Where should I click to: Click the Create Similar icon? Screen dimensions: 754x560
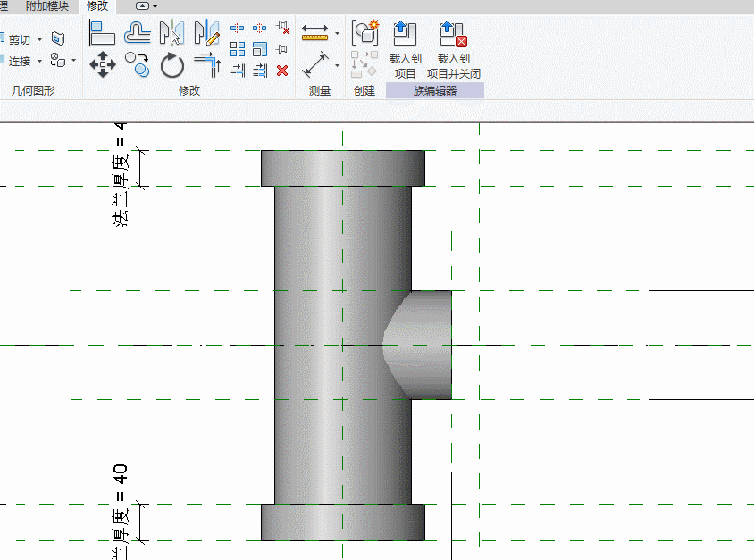tap(364, 34)
